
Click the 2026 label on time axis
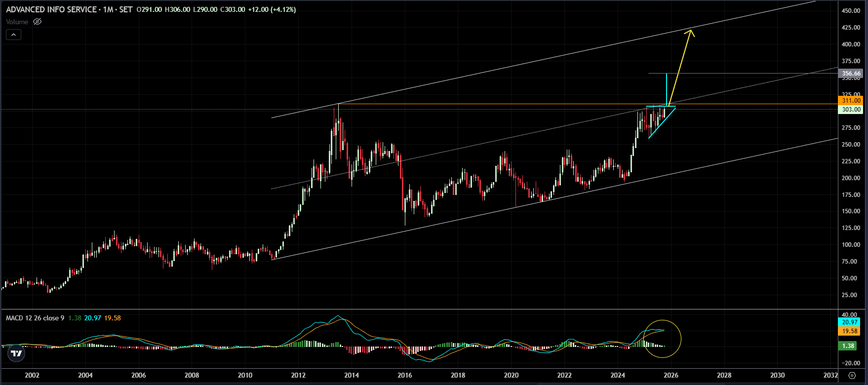coord(671,375)
